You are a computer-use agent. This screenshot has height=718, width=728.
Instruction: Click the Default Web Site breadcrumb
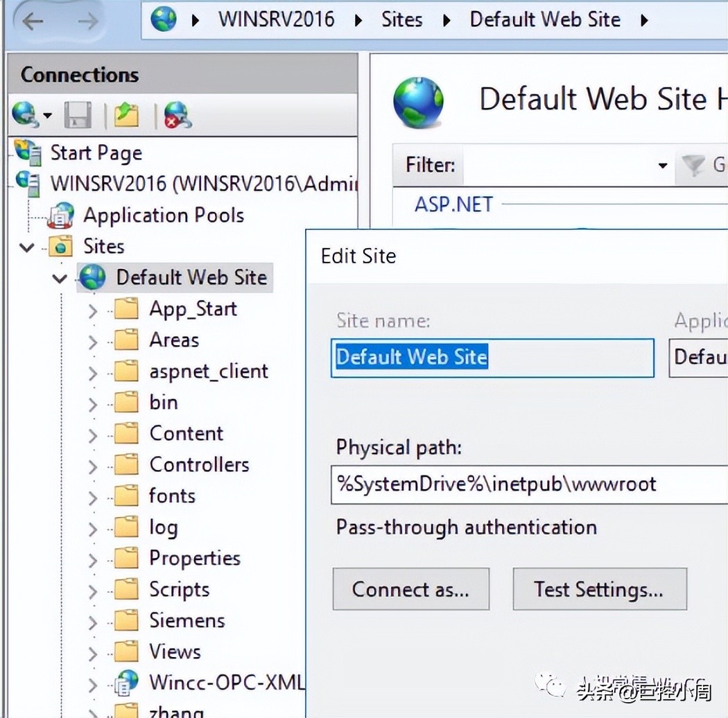(545, 19)
